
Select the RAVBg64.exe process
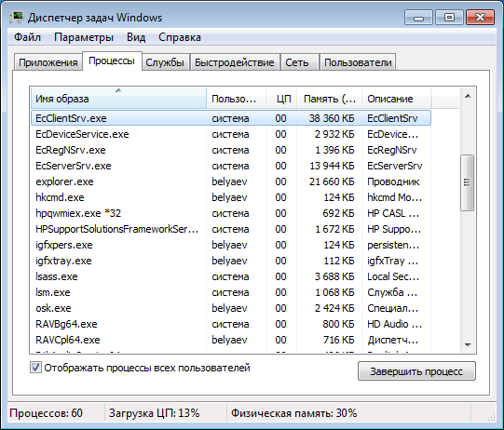(x=231, y=324)
